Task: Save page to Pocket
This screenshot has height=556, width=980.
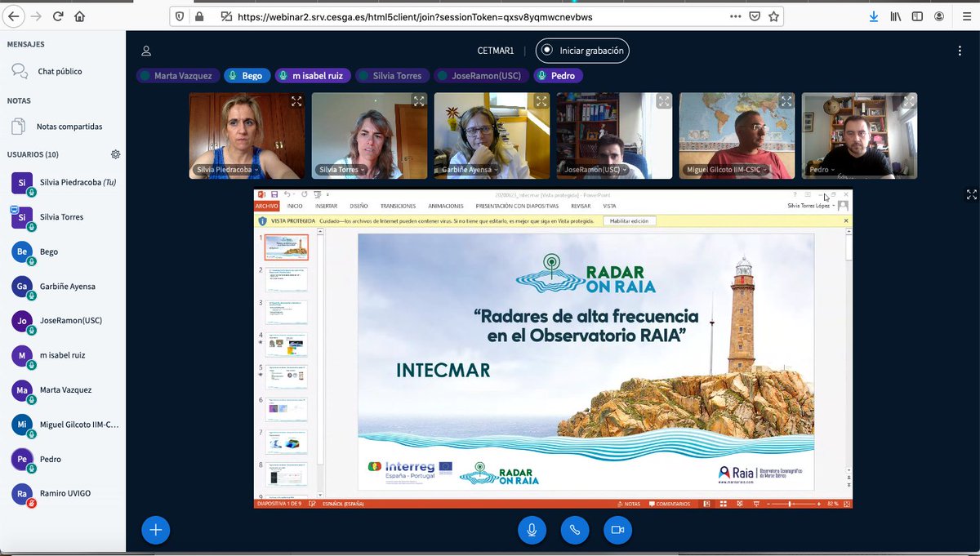Action: coord(755,16)
